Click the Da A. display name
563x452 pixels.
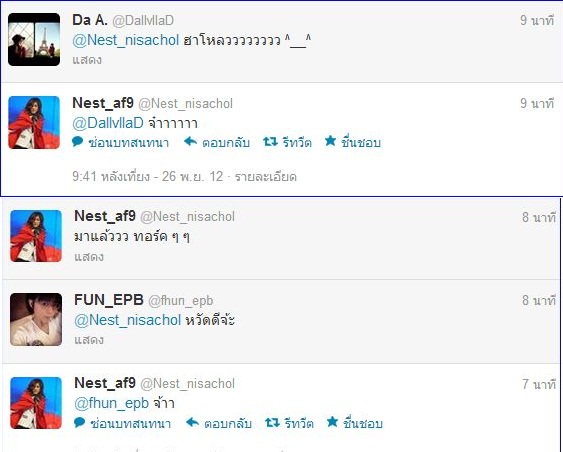[x=90, y=20]
